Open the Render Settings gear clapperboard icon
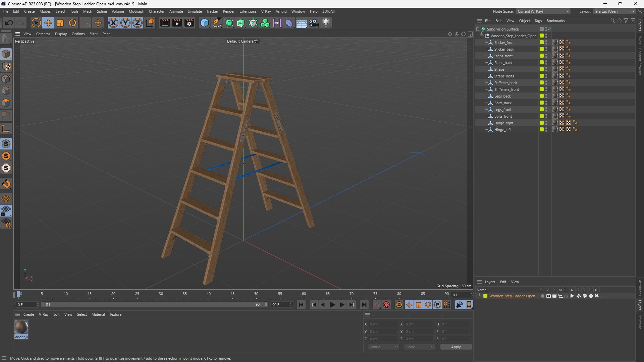This screenshot has width=644, height=362. pos(189,23)
